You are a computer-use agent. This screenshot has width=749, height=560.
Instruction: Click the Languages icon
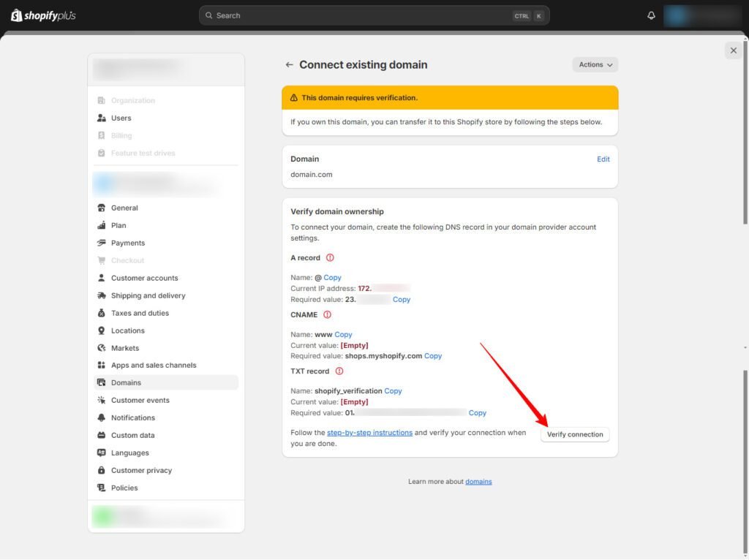[101, 453]
